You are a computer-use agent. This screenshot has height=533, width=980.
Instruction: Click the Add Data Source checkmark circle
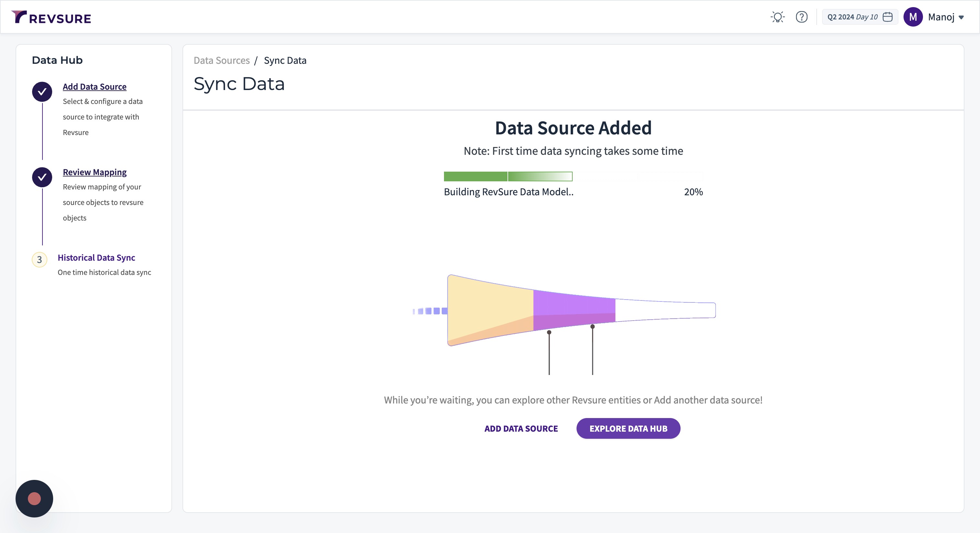pyautogui.click(x=42, y=92)
